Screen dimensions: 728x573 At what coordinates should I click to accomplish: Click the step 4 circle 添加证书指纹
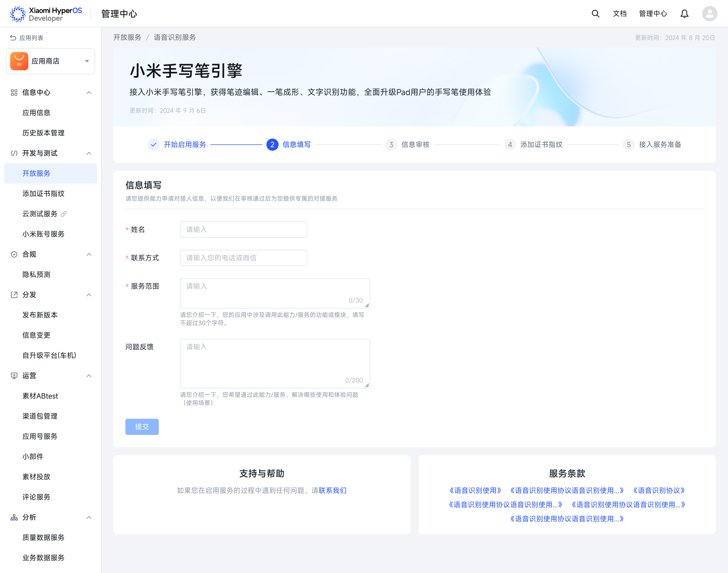pyautogui.click(x=510, y=145)
